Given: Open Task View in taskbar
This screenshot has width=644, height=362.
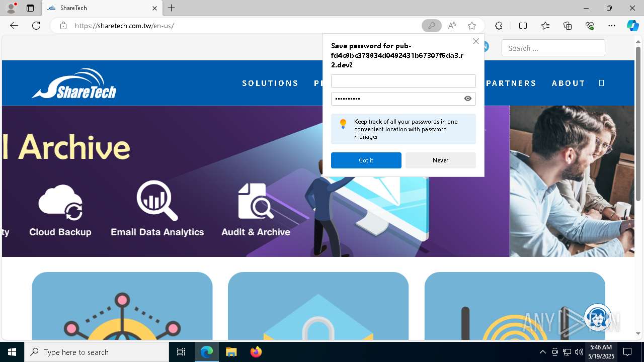Looking at the screenshot, I should 181,352.
